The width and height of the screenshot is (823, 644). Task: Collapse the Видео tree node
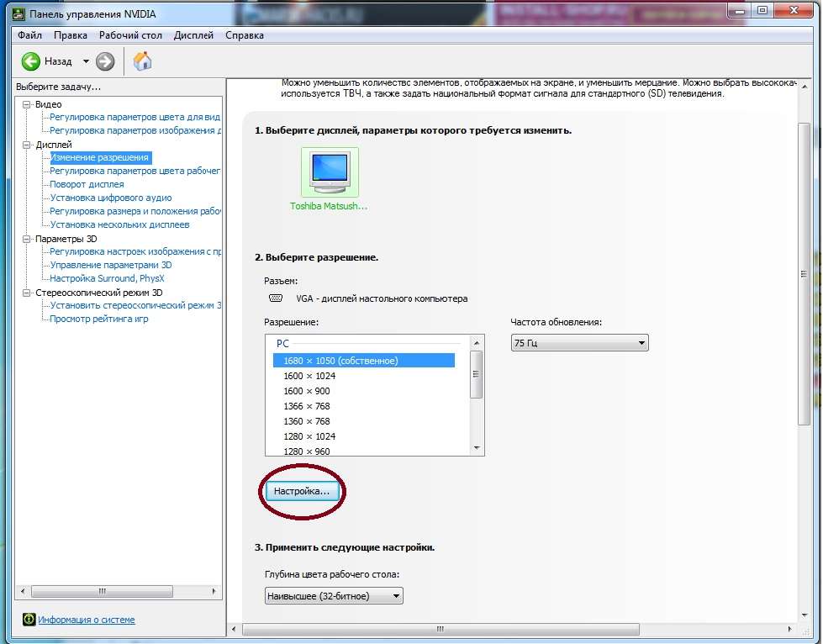click(x=28, y=104)
